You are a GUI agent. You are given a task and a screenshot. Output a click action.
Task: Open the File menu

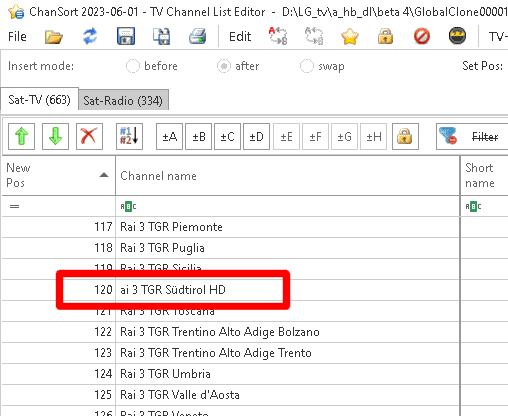[17, 37]
